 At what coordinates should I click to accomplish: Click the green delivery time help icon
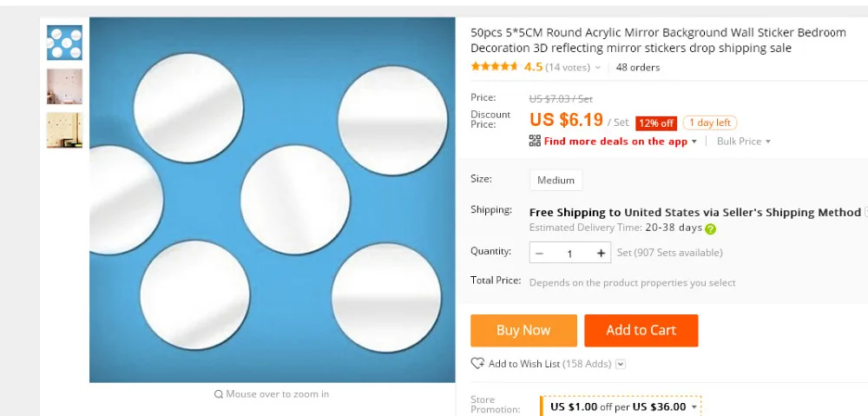(710, 228)
